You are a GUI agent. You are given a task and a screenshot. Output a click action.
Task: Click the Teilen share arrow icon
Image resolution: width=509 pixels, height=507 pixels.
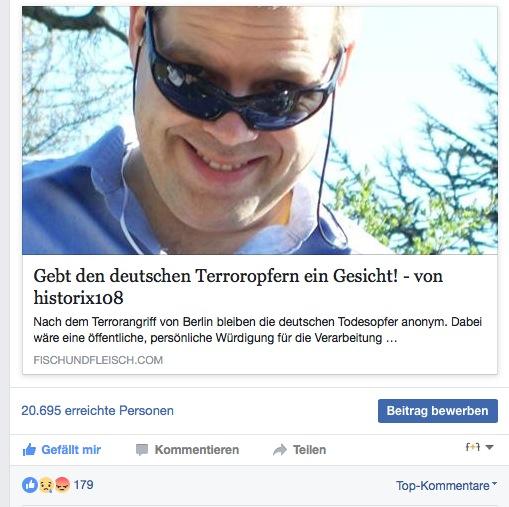[280, 450]
